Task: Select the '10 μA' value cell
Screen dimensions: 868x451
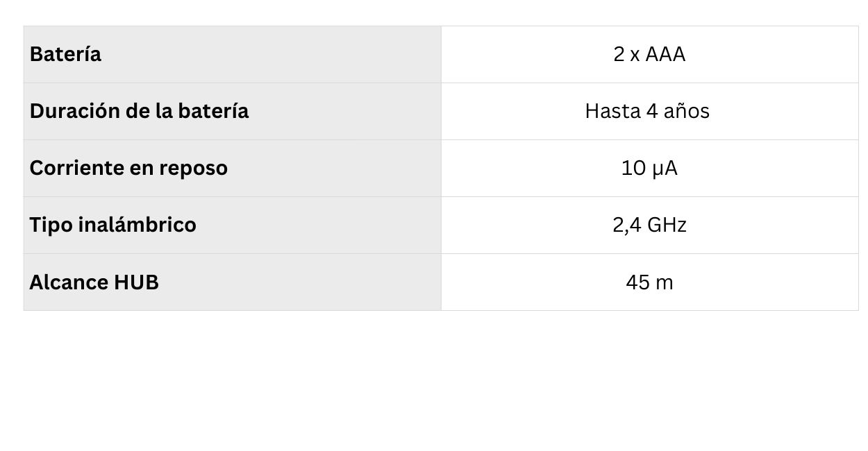Action: pyautogui.click(x=649, y=168)
